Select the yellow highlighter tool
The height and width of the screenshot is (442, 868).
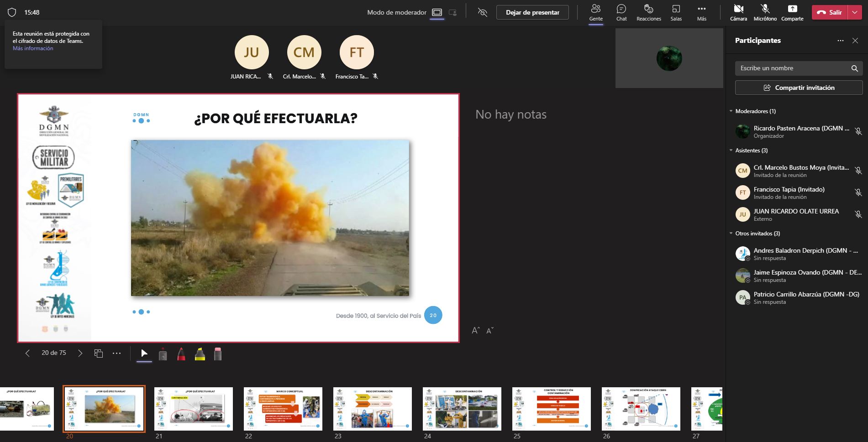pyautogui.click(x=200, y=354)
